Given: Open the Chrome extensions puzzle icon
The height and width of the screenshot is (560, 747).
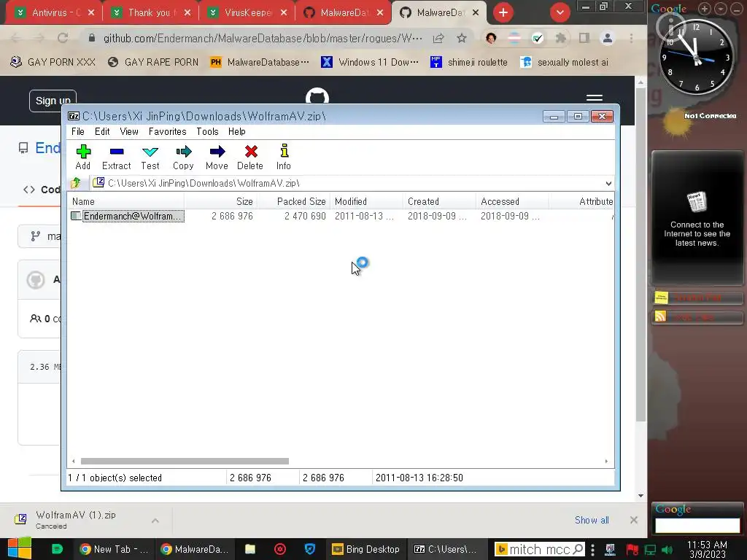Looking at the screenshot, I should tap(561, 38).
